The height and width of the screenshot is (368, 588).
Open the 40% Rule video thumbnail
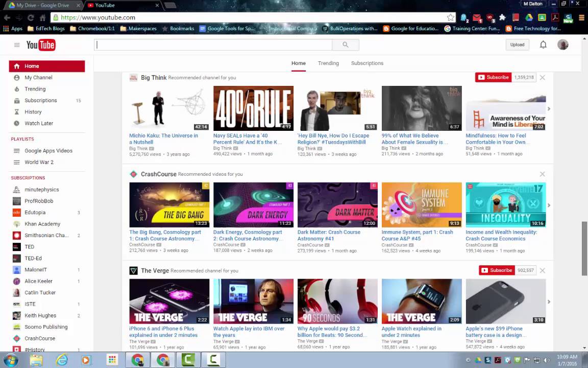coord(253,108)
